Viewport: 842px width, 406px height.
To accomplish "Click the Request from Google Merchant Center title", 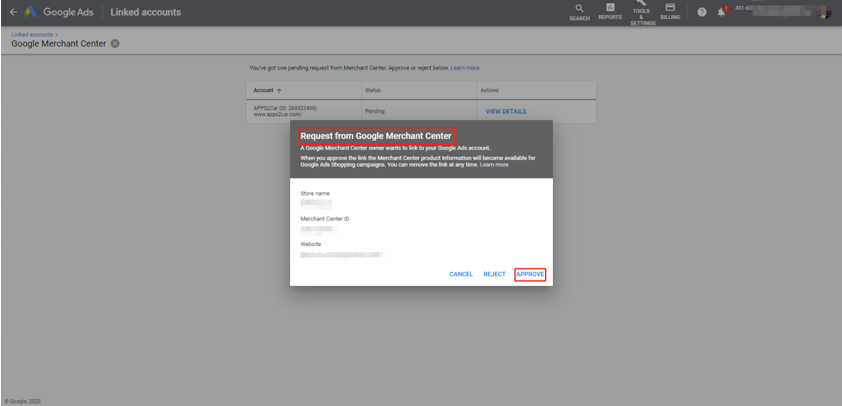I will click(x=376, y=136).
